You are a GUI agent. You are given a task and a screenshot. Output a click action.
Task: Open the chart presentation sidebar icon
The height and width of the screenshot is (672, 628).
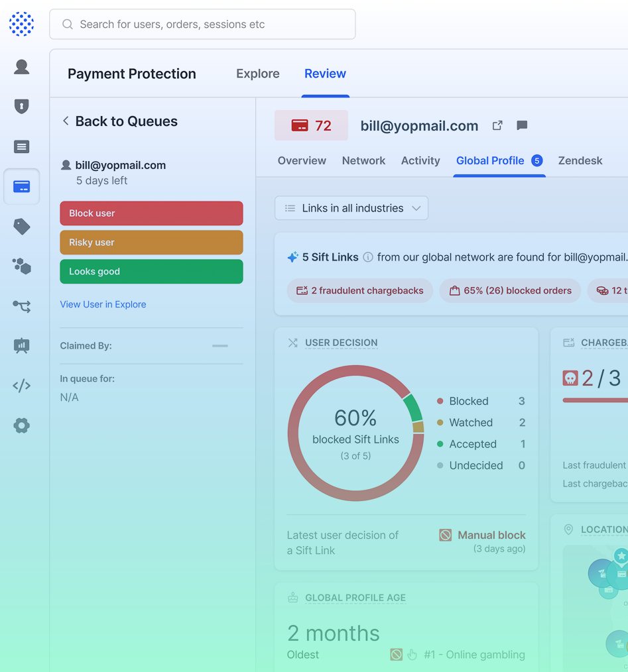point(21,345)
